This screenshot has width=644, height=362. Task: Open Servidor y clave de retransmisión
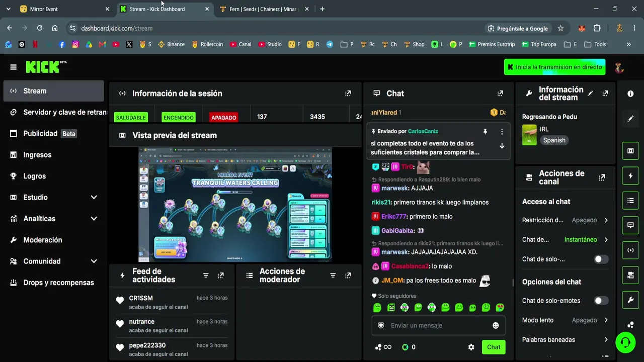click(x=54, y=112)
